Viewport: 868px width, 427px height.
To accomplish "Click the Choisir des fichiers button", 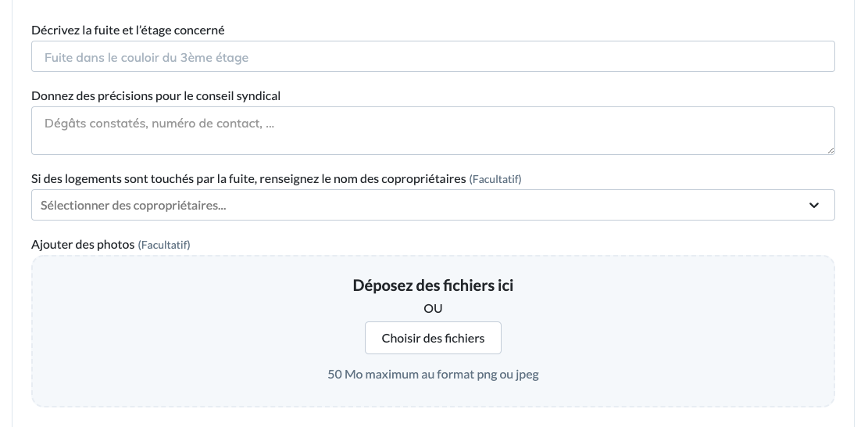I will (433, 338).
